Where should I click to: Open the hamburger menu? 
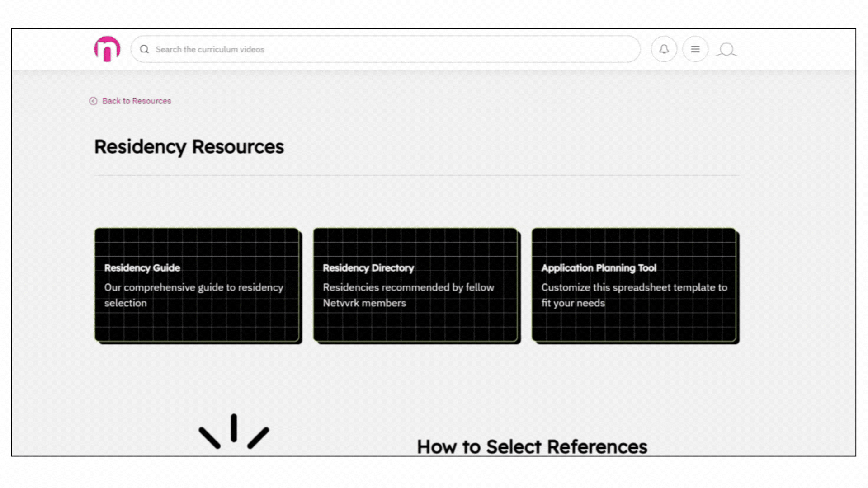(695, 49)
